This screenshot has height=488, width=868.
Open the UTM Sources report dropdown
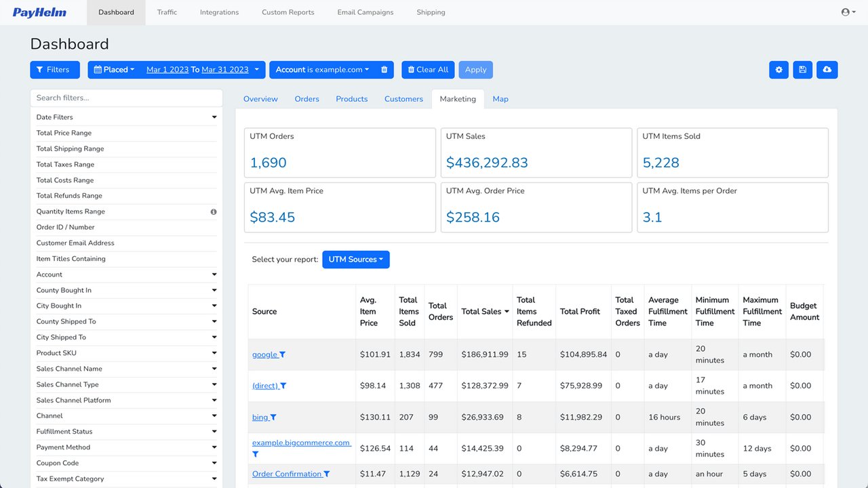coord(355,260)
